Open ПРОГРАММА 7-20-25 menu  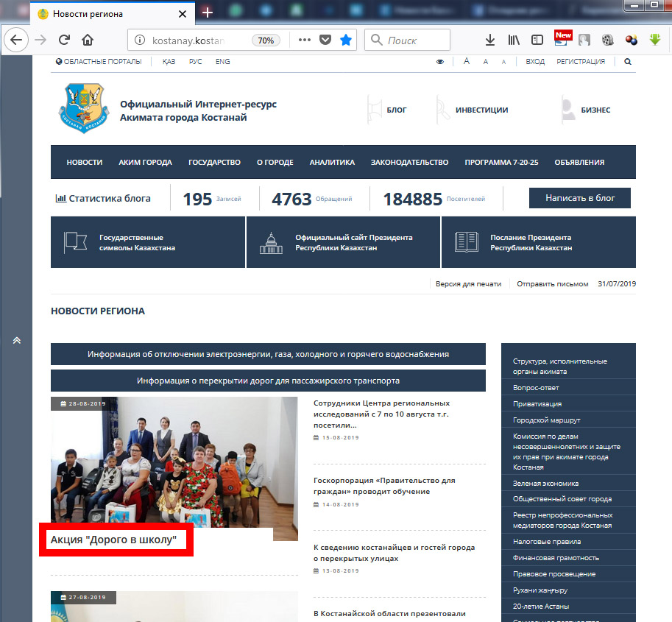(501, 163)
